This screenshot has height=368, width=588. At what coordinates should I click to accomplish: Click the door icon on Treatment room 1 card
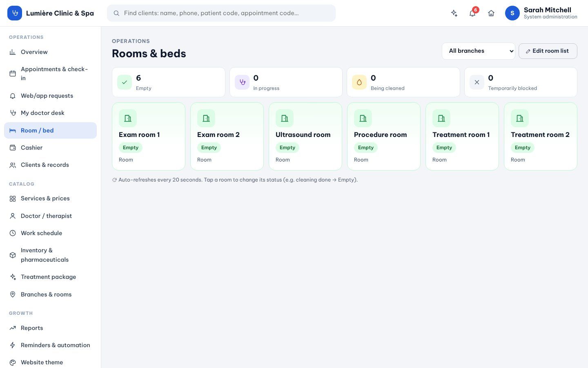(x=441, y=118)
